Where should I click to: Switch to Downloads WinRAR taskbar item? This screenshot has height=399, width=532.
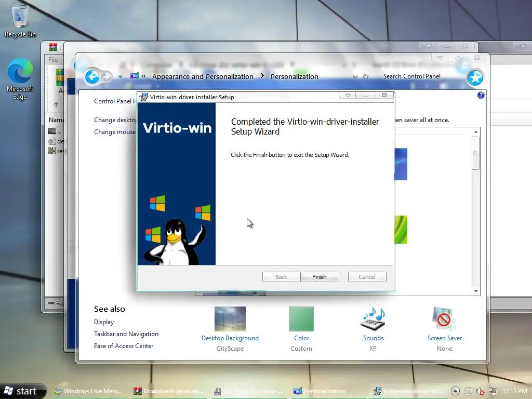169,391
